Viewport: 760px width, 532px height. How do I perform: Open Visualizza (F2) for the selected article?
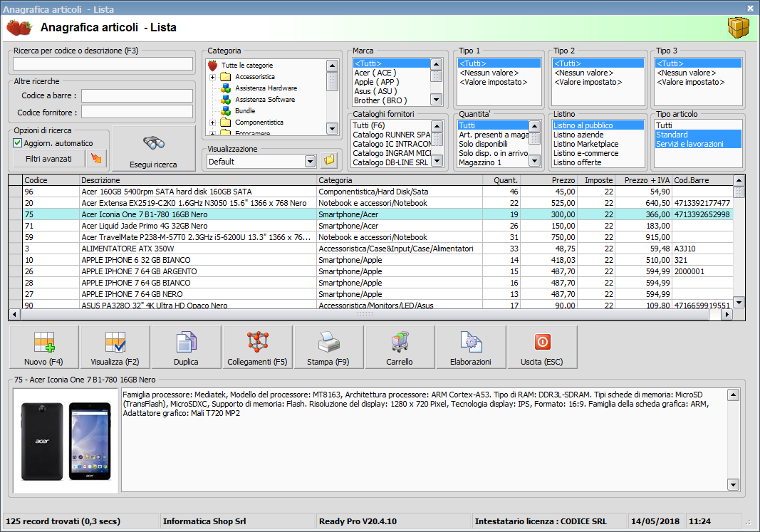pyautogui.click(x=115, y=347)
